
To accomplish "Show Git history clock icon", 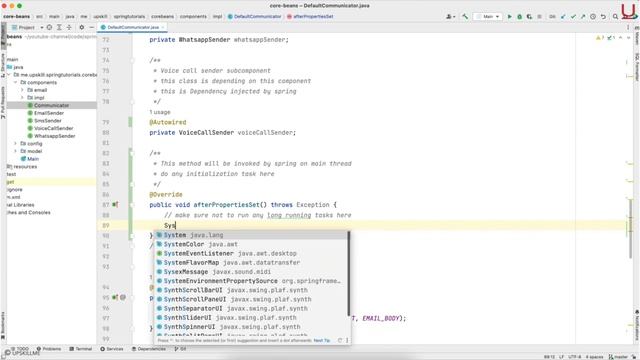I will pos(593,17).
